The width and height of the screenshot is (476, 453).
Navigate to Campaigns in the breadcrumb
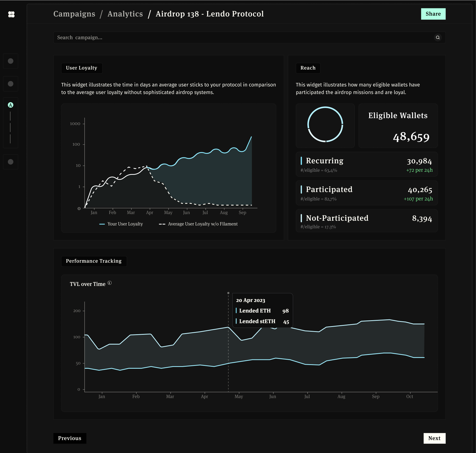tap(74, 14)
